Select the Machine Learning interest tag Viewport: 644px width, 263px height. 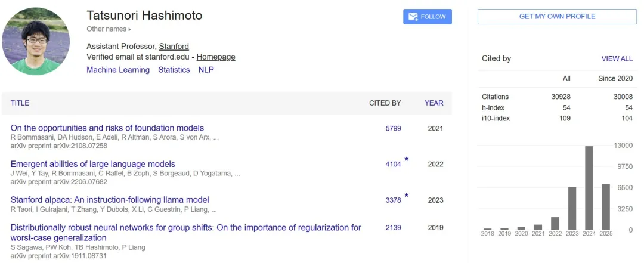click(118, 70)
